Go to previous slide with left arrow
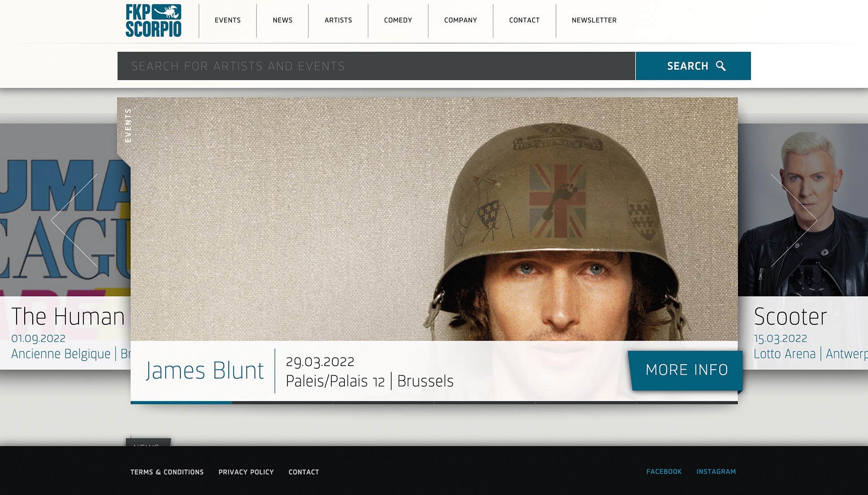Viewport: 868px width, 495px height. [x=74, y=221]
